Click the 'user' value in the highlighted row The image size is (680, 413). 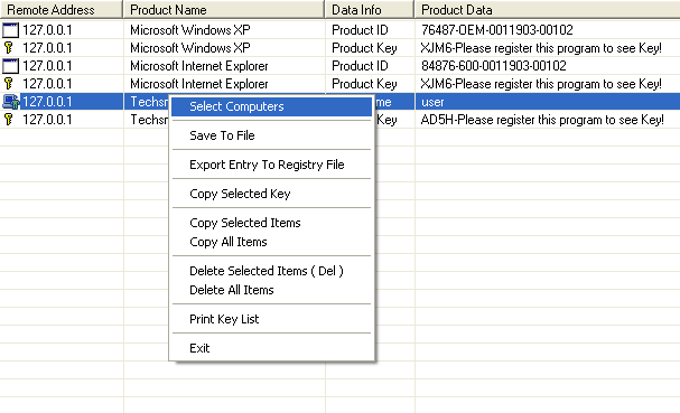click(432, 102)
